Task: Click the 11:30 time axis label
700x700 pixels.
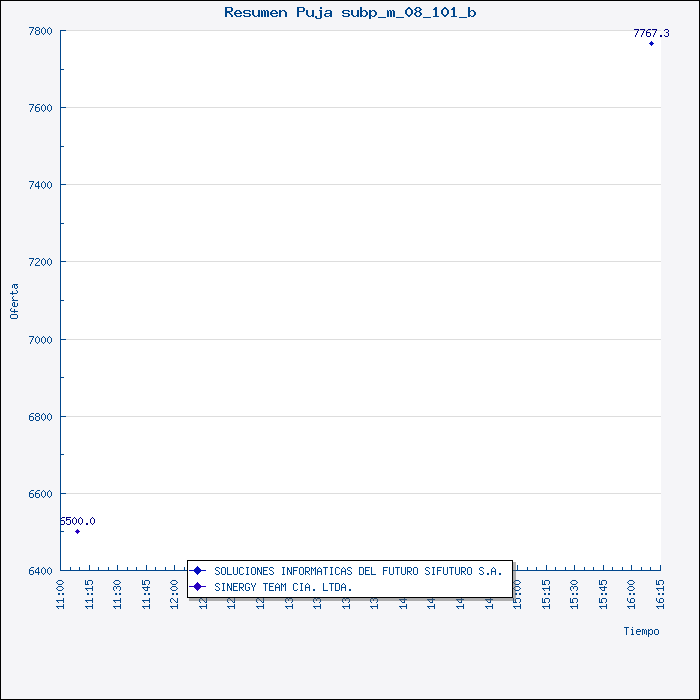Action: 118,591
